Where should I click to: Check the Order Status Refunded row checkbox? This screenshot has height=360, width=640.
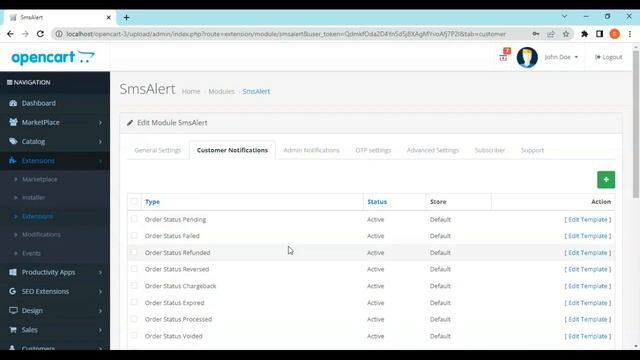point(134,252)
